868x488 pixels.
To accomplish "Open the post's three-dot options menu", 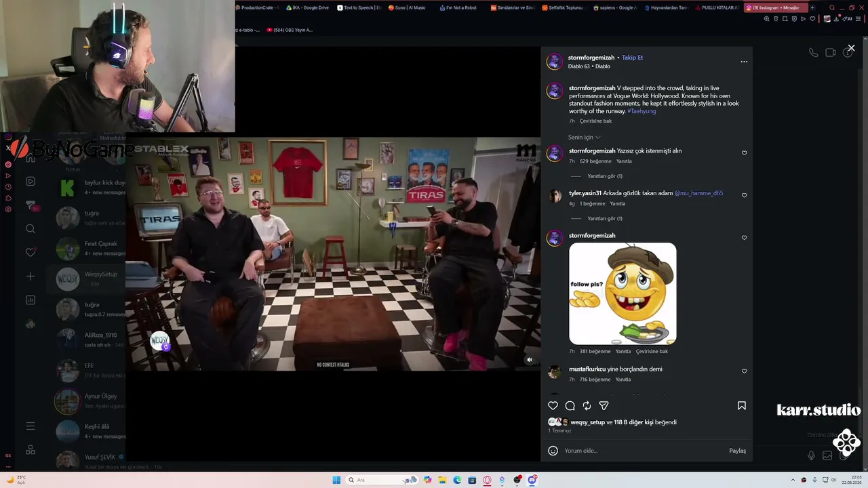I will coord(744,62).
